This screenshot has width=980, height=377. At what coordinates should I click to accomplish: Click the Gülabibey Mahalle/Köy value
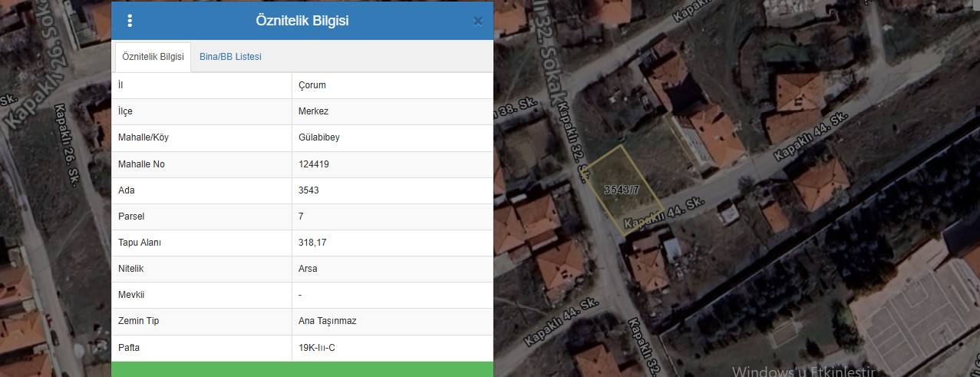tap(318, 137)
